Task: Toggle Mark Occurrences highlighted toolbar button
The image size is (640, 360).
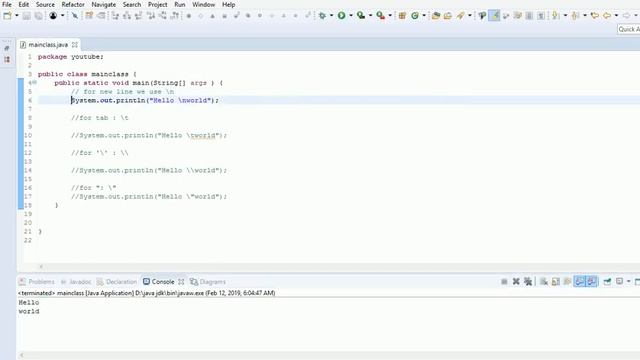Action: [494, 16]
